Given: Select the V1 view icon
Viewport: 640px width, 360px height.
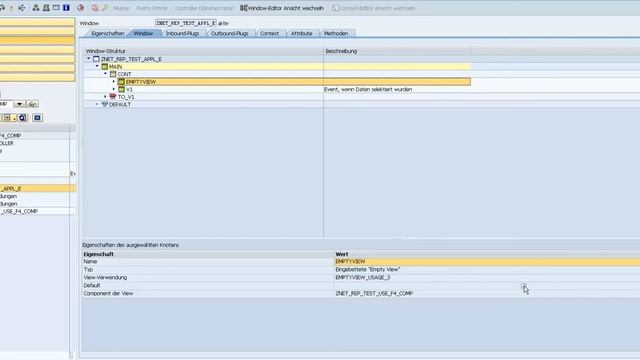Looking at the screenshot, I should pyautogui.click(x=121, y=89).
